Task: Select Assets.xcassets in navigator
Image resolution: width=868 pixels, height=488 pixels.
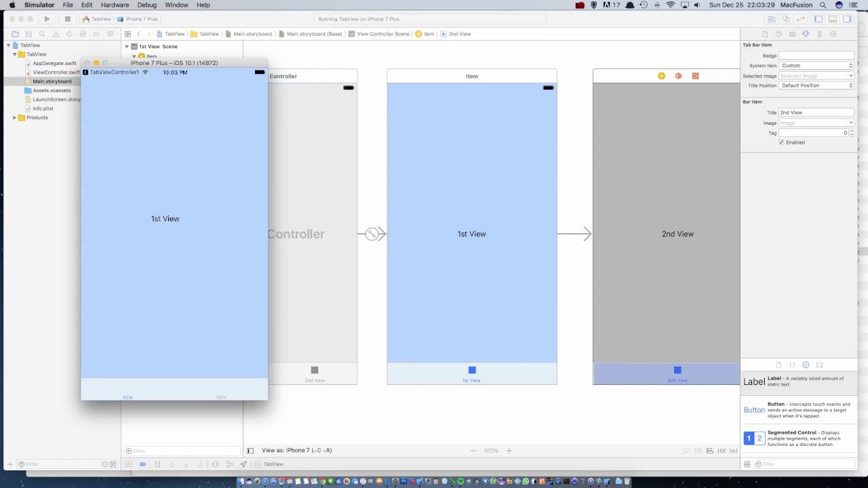Action: pyautogui.click(x=52, y=90)
